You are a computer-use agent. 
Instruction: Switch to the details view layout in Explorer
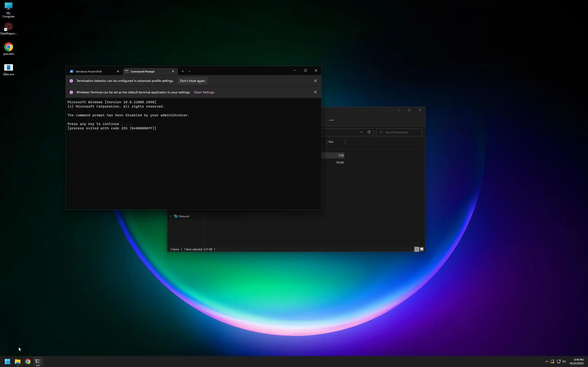[x=416, y=249]
